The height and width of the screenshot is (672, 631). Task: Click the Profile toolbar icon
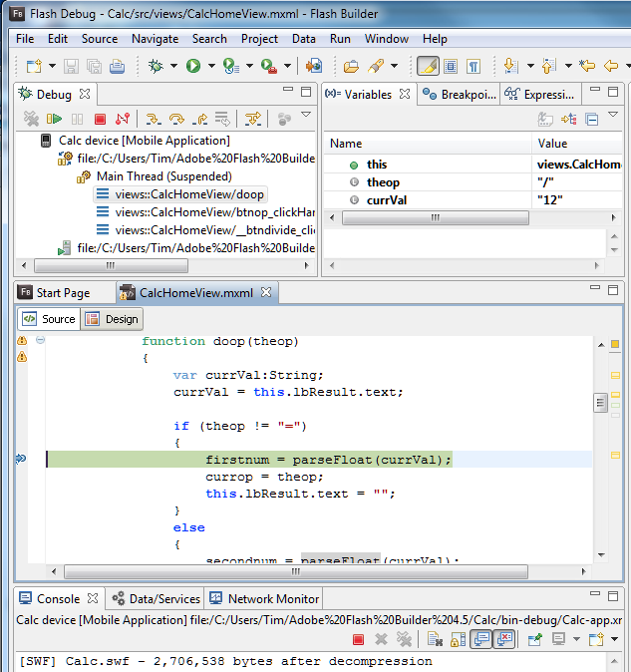pyautogui.click(x=231, y=66)
